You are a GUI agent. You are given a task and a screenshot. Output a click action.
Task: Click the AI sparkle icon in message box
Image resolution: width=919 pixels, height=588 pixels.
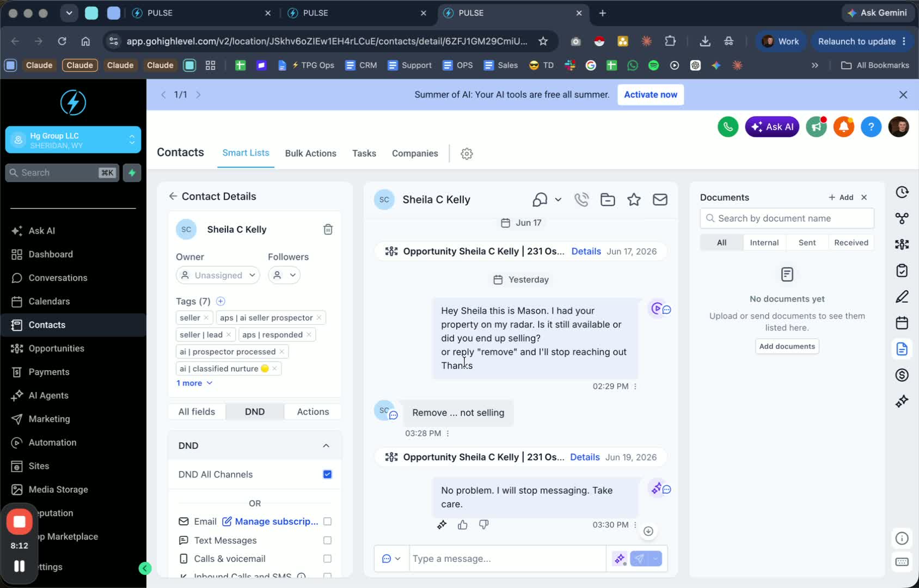(x=620, y=559)
